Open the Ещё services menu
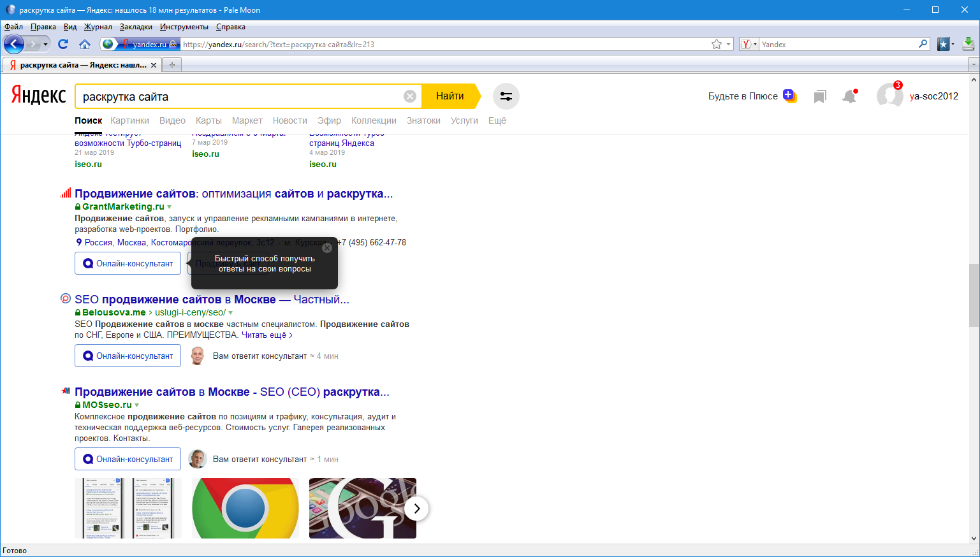The image size is (980, 557). pos(497,120)
